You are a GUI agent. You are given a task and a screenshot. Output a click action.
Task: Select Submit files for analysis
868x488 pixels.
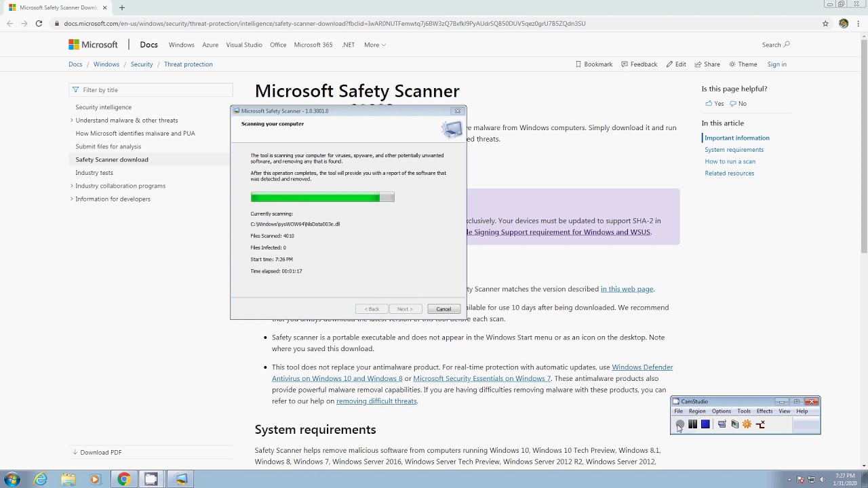pyautogui.click(x=108, y=146)
